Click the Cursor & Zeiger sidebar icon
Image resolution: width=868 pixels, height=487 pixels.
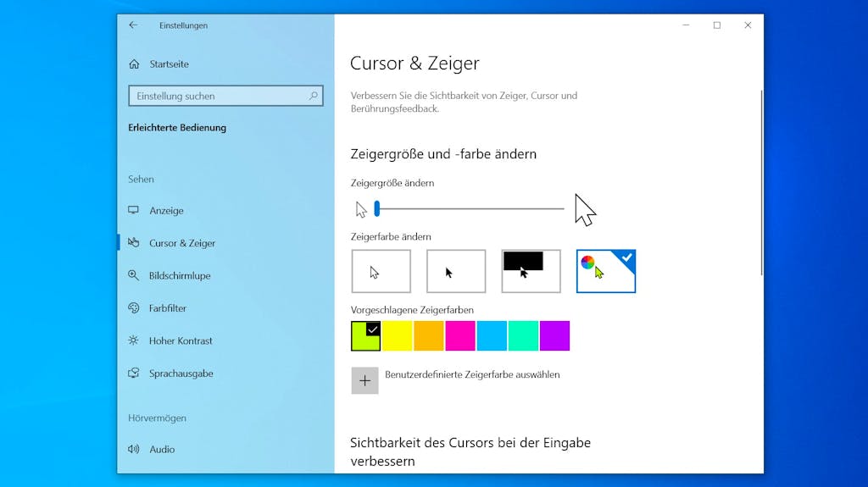coord(133,242)
